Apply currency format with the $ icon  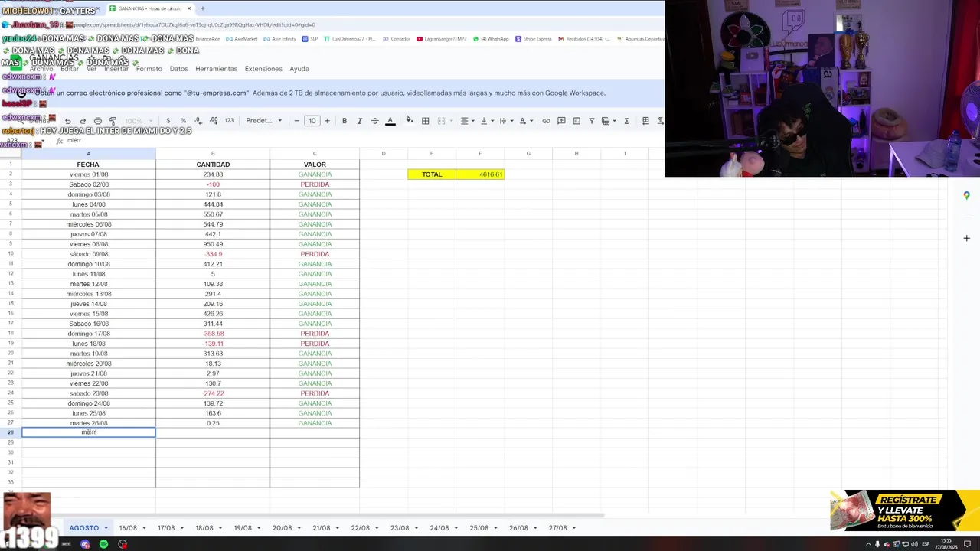[x=168, y=121]
